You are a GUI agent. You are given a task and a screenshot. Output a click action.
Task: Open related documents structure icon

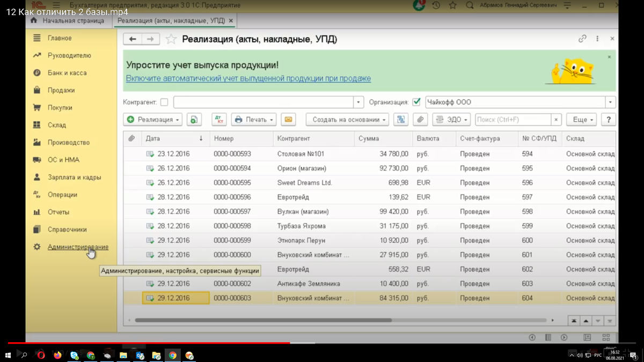(x=401, y=120)
